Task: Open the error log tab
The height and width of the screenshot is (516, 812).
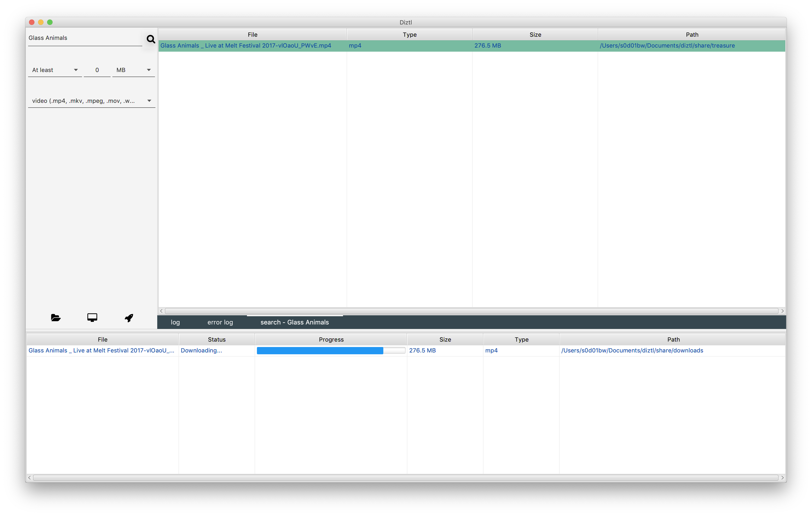Action: (x=220, y=322)
